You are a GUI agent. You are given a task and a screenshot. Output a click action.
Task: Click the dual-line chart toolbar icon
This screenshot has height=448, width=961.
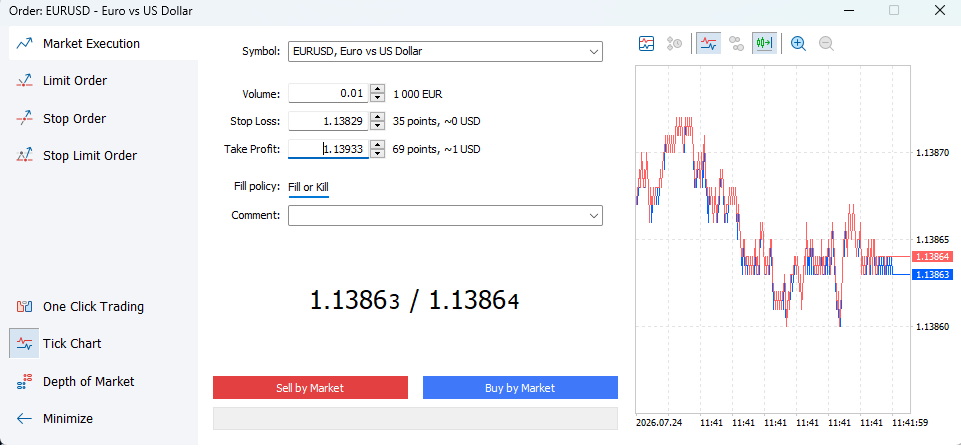click(647, 44)
